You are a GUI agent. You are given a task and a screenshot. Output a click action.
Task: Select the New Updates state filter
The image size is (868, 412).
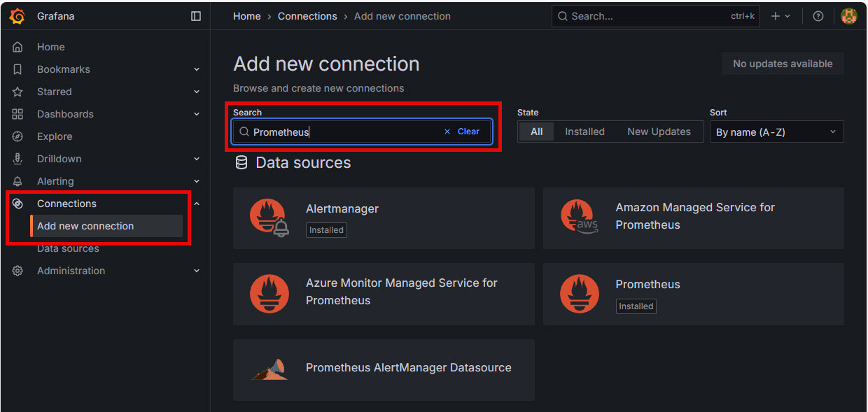(x=659, y=132)
